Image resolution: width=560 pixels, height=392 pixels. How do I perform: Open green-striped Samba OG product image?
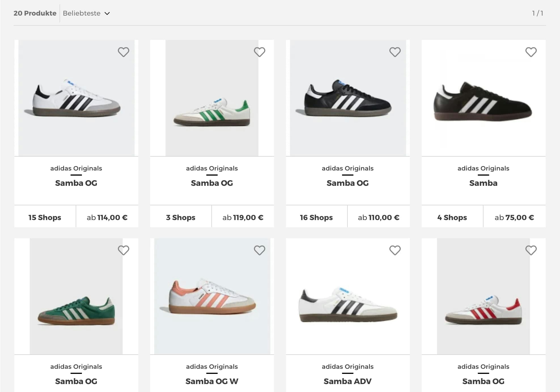(212, 98)
